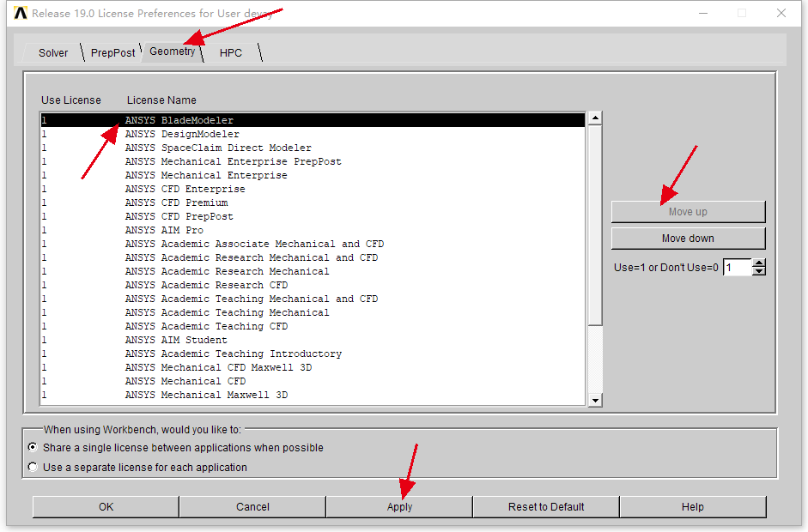
Task: Increase the Use value with spinner up arrow
Action: pyautogui.click(x=758, y=263)
